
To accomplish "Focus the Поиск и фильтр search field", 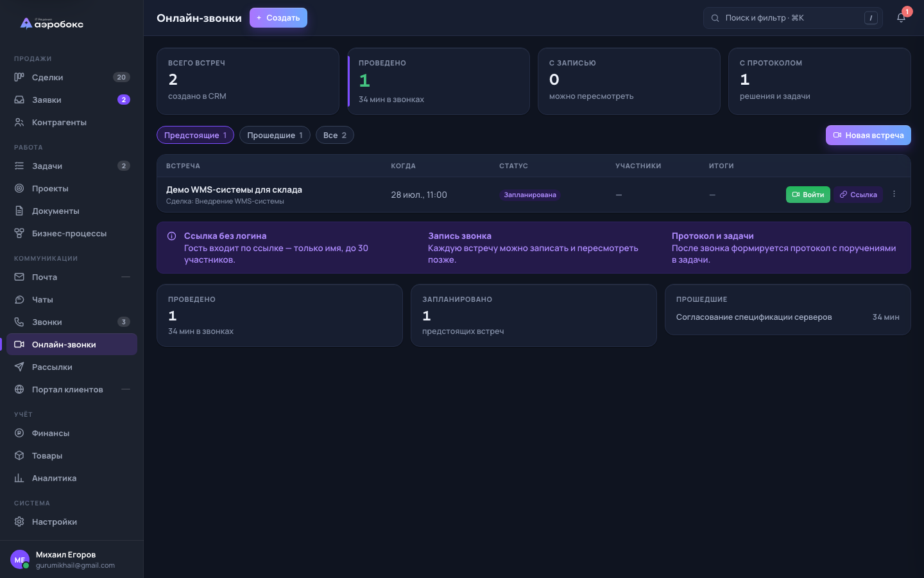I will tap(793, 18).
